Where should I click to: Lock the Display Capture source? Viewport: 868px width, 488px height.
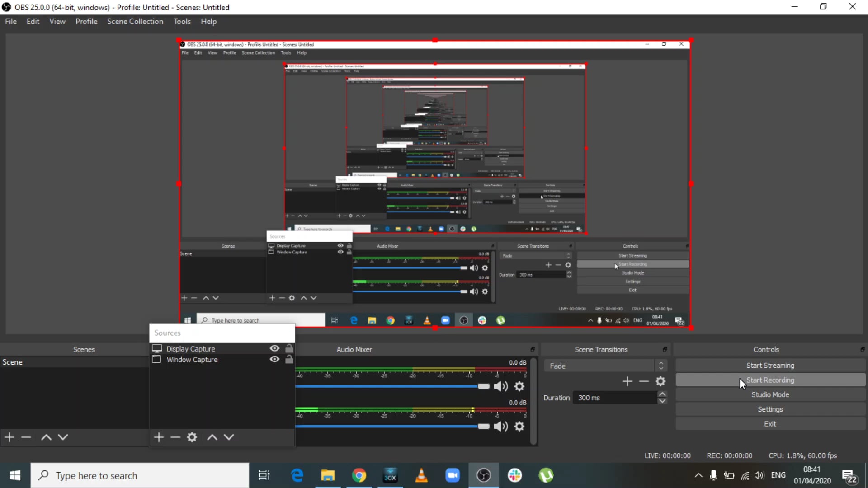tap(289, 348)
